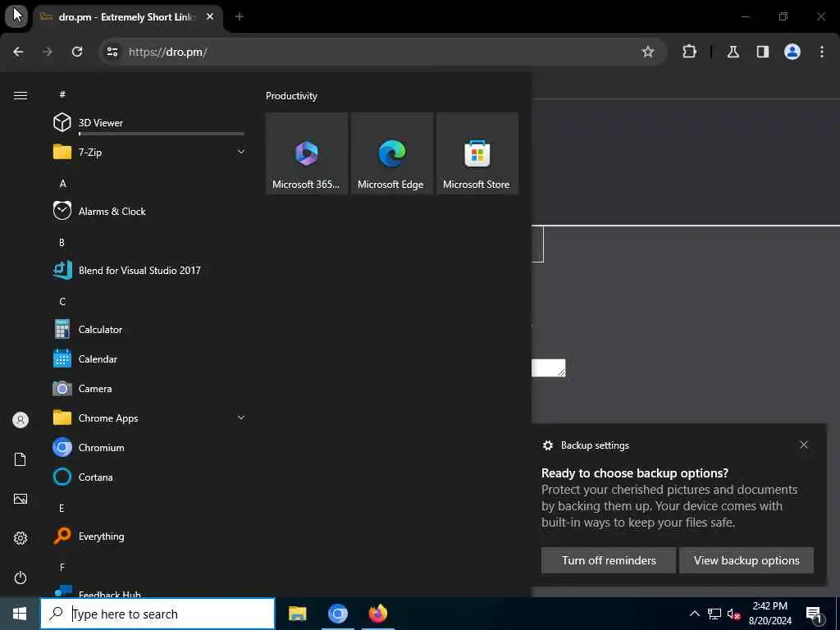Switch to Chromium on the taskbar
This screenshot has width=840, height=630.
click(337, 614)
